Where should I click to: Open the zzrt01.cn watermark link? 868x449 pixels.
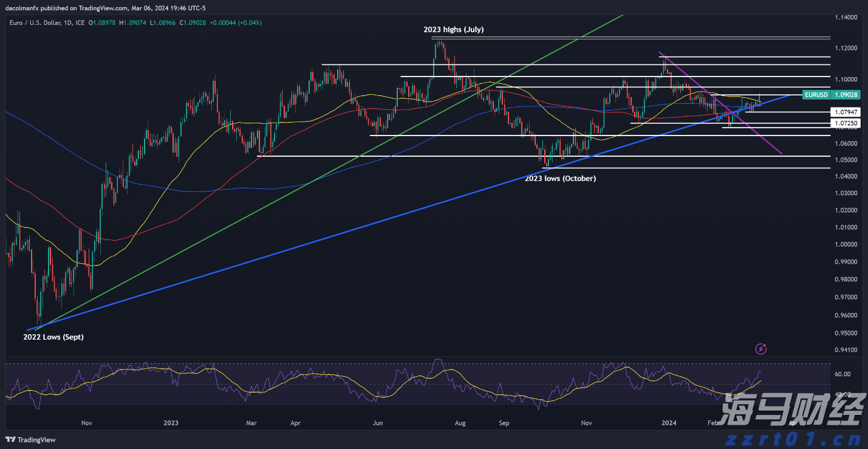pyautogui.click(x=797, y=437)
